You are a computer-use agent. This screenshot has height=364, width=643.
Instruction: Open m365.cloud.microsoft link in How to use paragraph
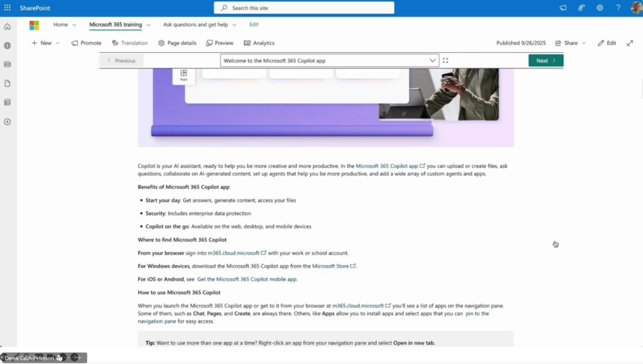(361, 306)
